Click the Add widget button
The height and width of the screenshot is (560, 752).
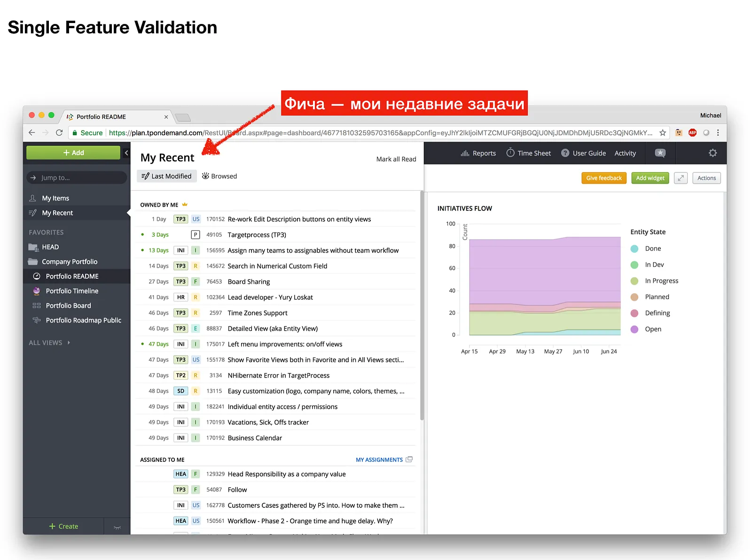coord(650,178)
